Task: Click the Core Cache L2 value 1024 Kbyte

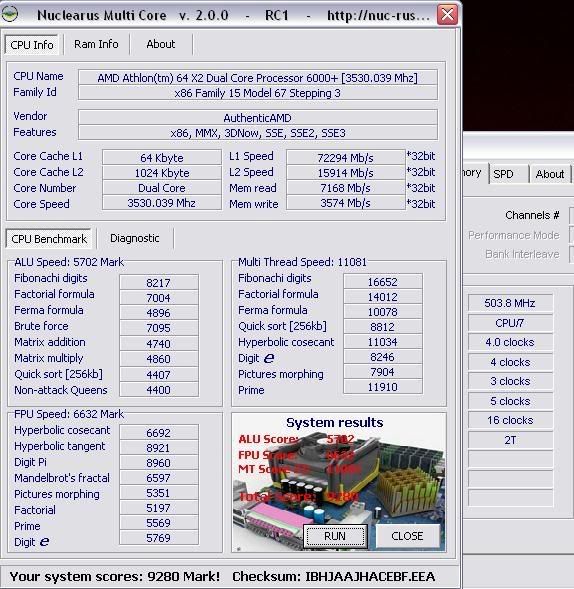Action: pos(162,172)
